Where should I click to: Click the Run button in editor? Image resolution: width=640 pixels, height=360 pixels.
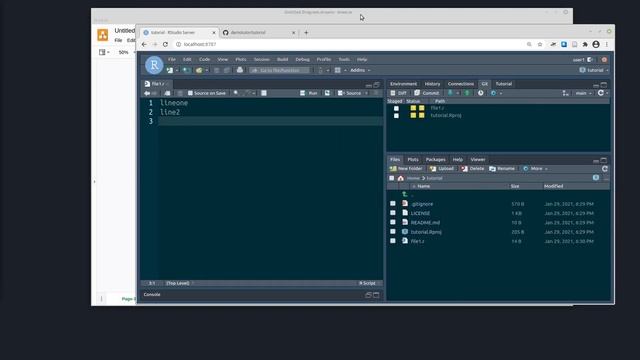pyautogui.click(x=309, y=93)
